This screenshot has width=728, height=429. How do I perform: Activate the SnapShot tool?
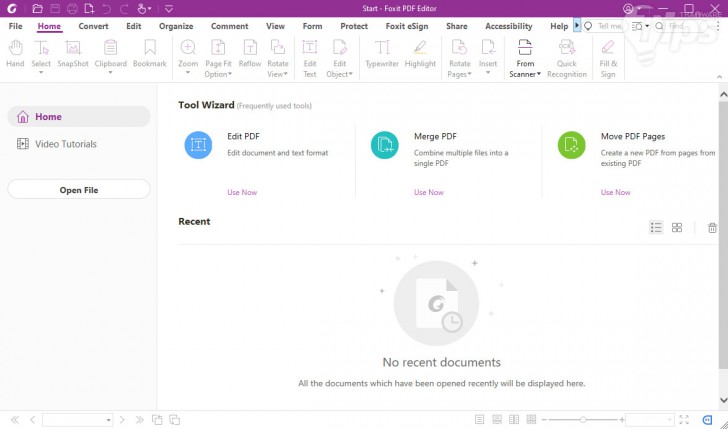(73, 54)
